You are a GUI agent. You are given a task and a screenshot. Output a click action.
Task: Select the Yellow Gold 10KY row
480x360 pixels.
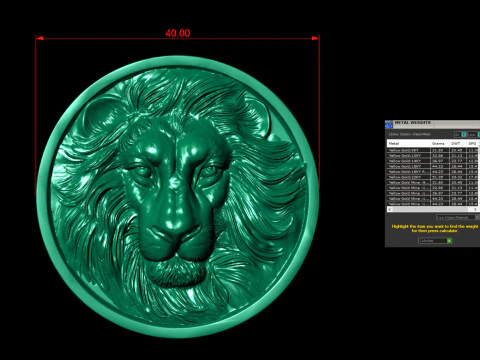433,156
